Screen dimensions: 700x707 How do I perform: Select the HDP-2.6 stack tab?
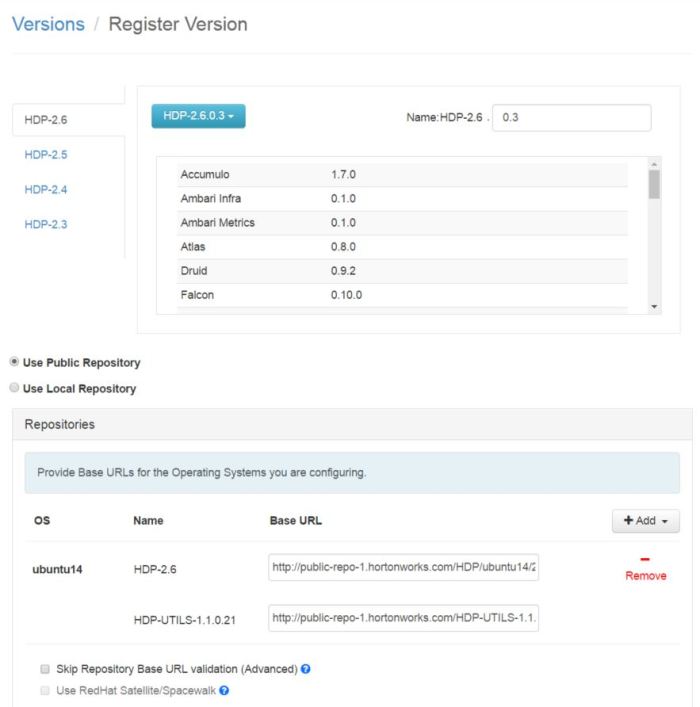tap(69, 119)
